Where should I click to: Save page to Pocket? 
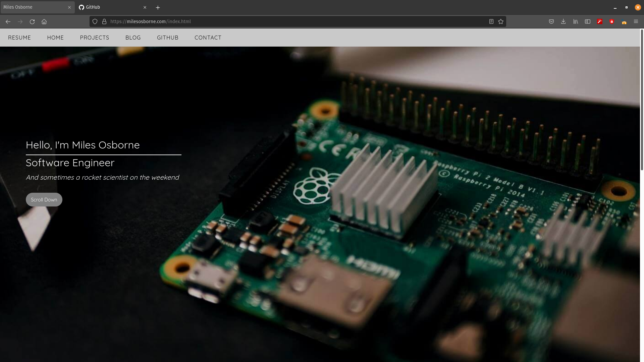point(551,21)
